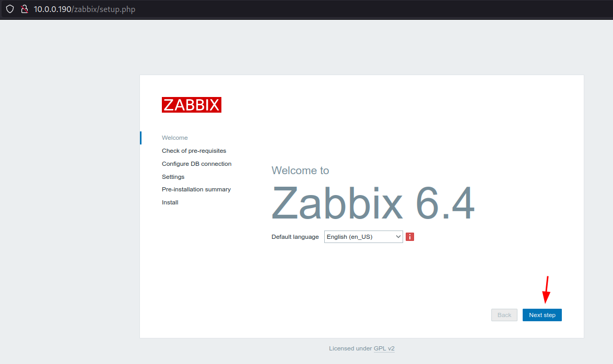This screenshot has width=613, height=364.
Task: Click the 'Licensed under' footer text
Action: click(350, 348)
